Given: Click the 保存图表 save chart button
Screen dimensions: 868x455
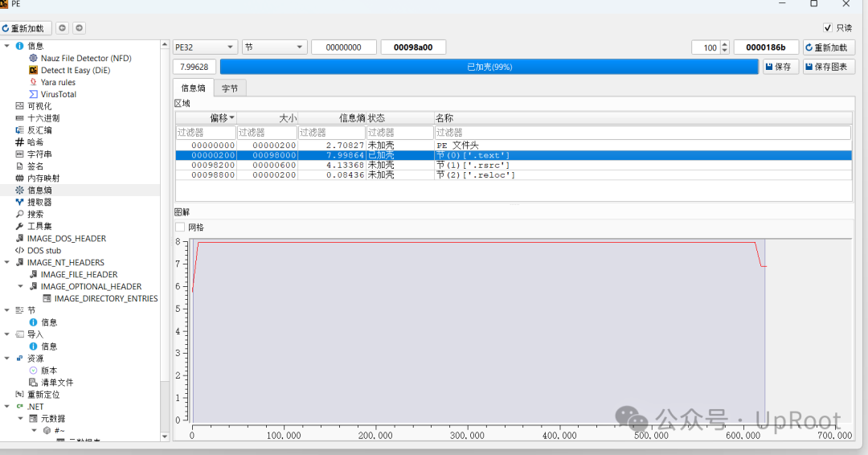Looking at the screenshot, I should pos(829,67).
